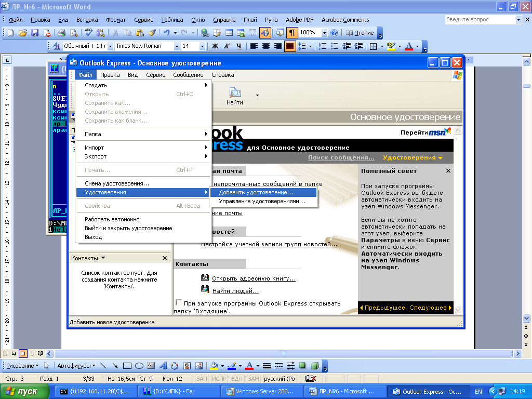Click fill color bucket in drawing toolbar
Viewport: 532px width, 399px height.
[214, 366]
